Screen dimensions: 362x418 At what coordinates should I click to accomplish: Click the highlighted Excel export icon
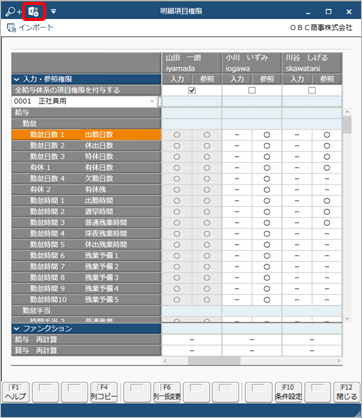click(33, 12)
